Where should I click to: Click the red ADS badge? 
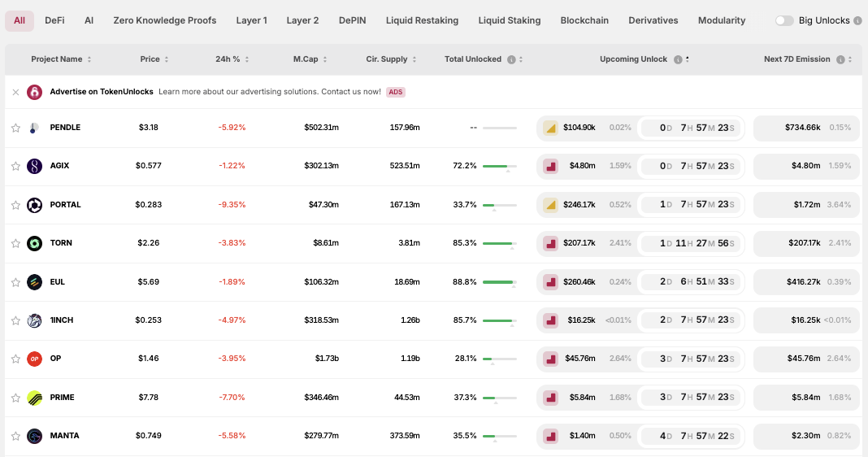point(396,92)
